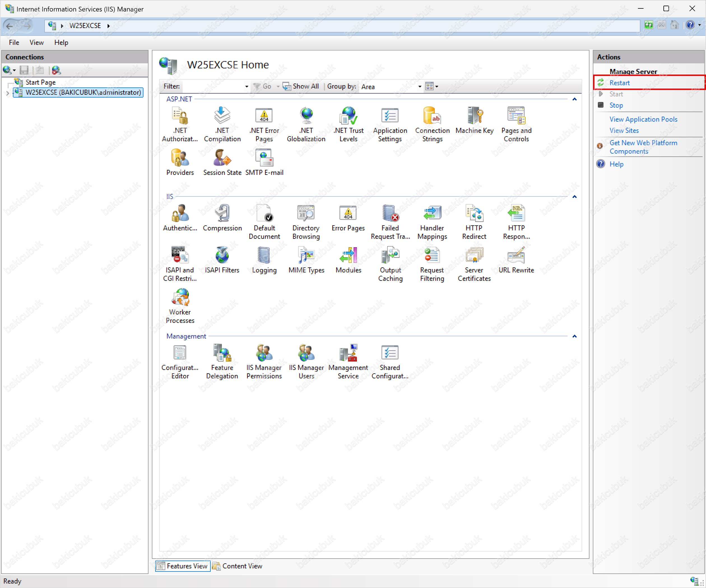Viewport: 706px width, 588px height.
Task: Open Pages and Controls
Action: click(x=516, y=124)
